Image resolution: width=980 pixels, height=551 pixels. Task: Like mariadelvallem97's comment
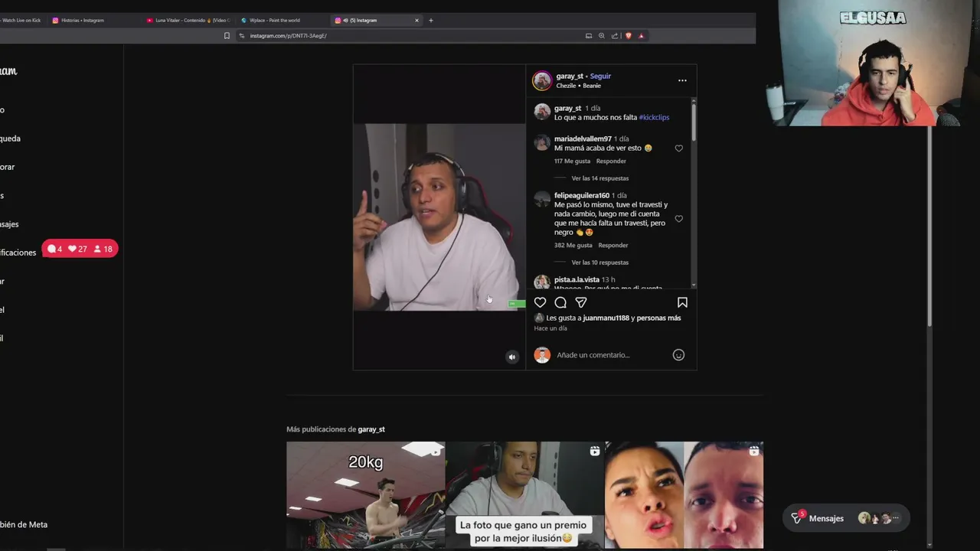pos(678,148)
